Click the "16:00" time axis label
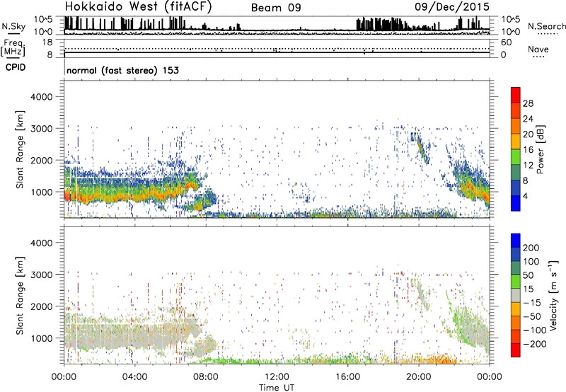Screen dimensions: 566x392 (x=347, y=377)
